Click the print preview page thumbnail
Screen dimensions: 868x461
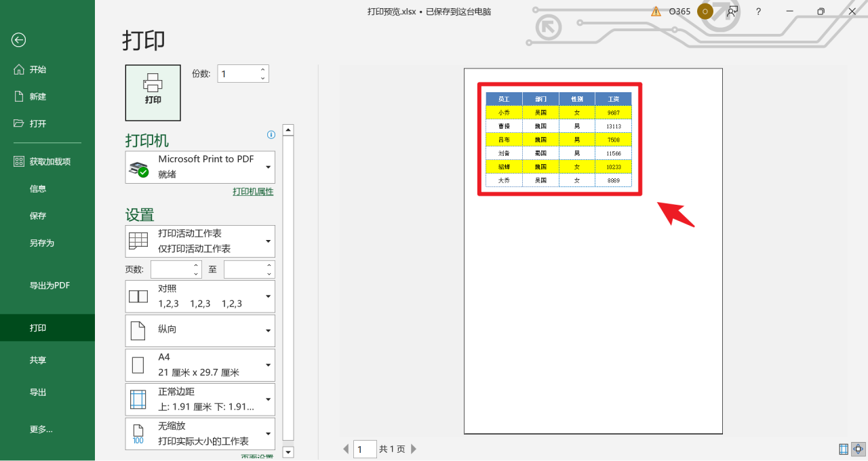(x=593, y=251)
